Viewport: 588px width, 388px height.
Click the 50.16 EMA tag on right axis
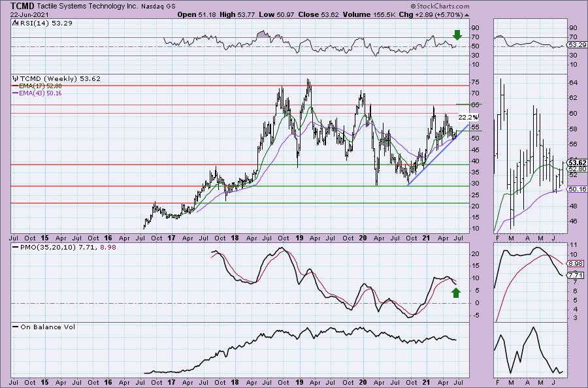577,189
